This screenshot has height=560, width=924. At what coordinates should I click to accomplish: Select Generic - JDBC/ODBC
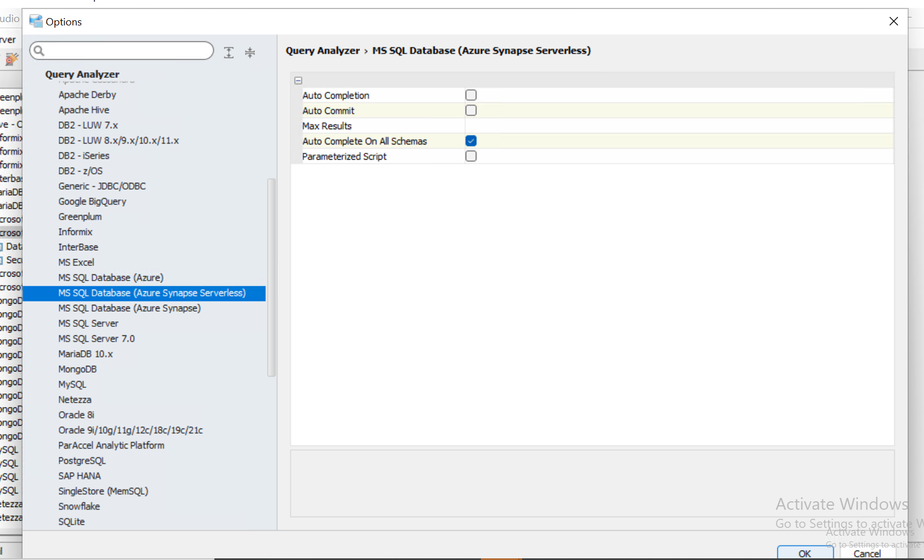click(102, 186)
